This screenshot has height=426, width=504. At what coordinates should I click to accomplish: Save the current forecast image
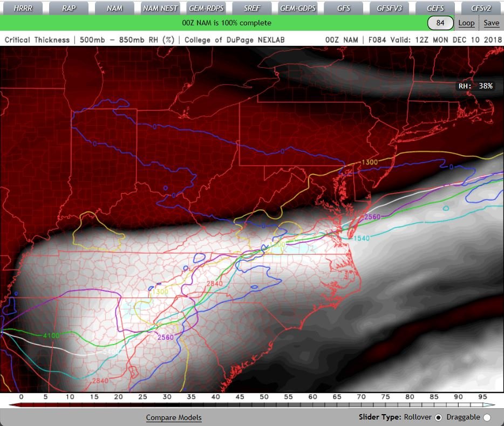click(x=491, y=23)
